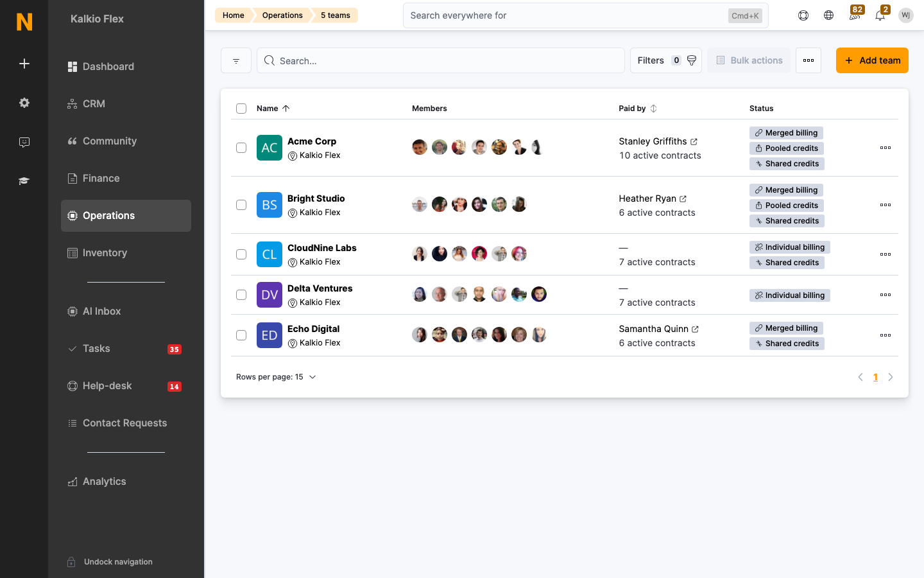The height and width of the screenshot is (578, 924).
Task: Open Help-desk in sidebar
Action: (x=126, y=386)
